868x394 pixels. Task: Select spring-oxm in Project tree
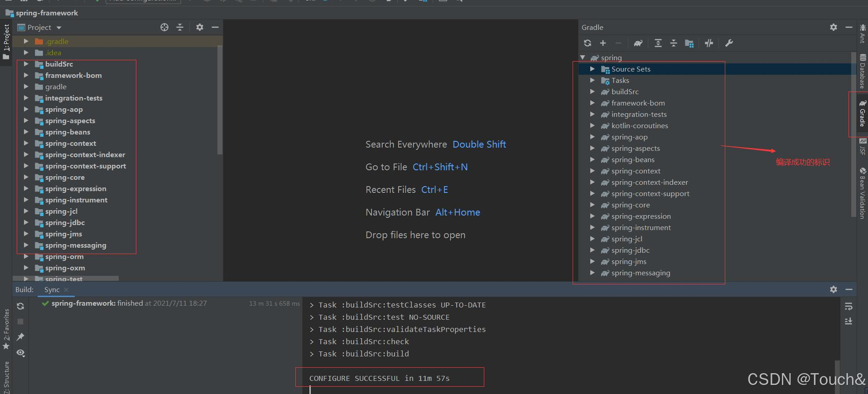click(x=65, y=268)
